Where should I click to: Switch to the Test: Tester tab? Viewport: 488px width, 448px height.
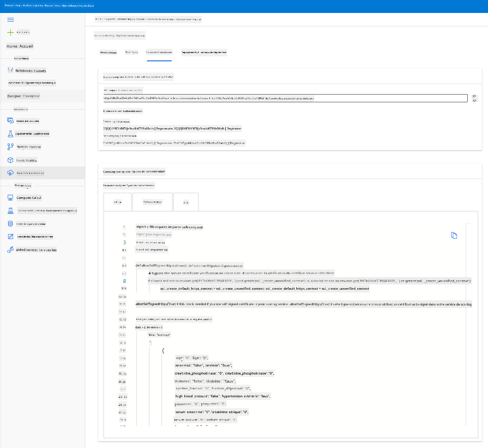point(132,52)
